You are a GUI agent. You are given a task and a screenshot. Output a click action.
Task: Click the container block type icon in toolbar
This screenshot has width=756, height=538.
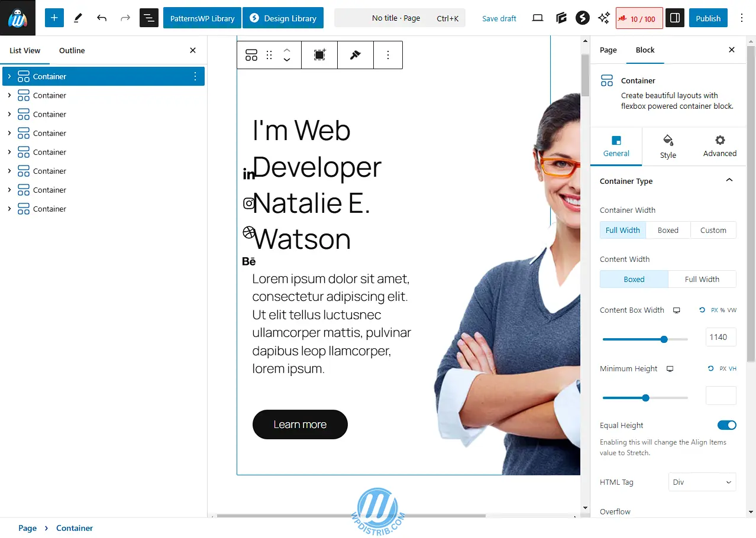tap(251, 55)
